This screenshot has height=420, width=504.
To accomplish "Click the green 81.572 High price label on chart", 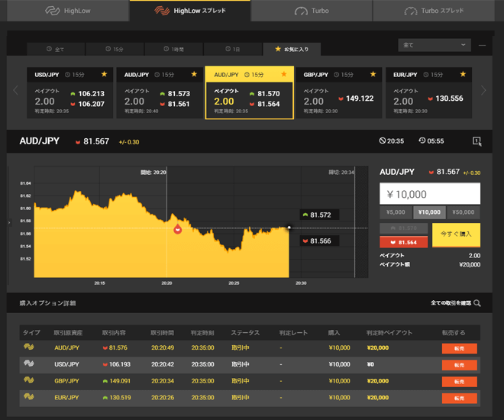I will [319, 215].
